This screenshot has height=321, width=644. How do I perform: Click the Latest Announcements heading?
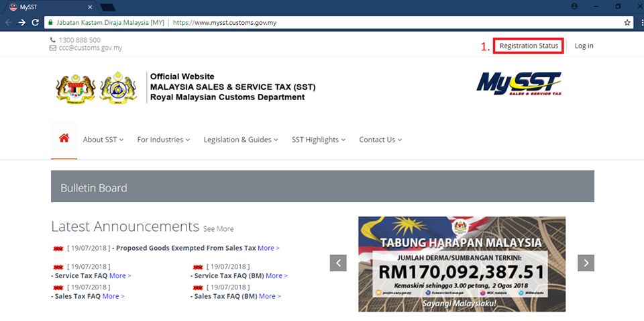tap(125, 226)
